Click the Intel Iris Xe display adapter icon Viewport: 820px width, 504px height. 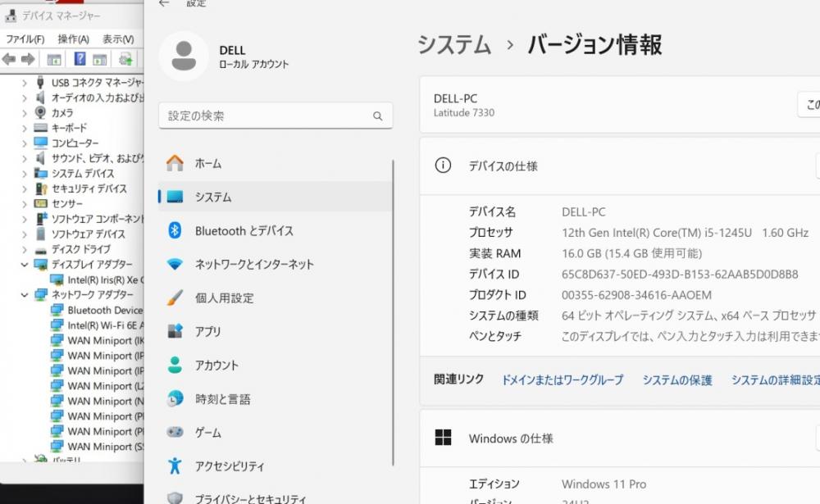[57, 279]
